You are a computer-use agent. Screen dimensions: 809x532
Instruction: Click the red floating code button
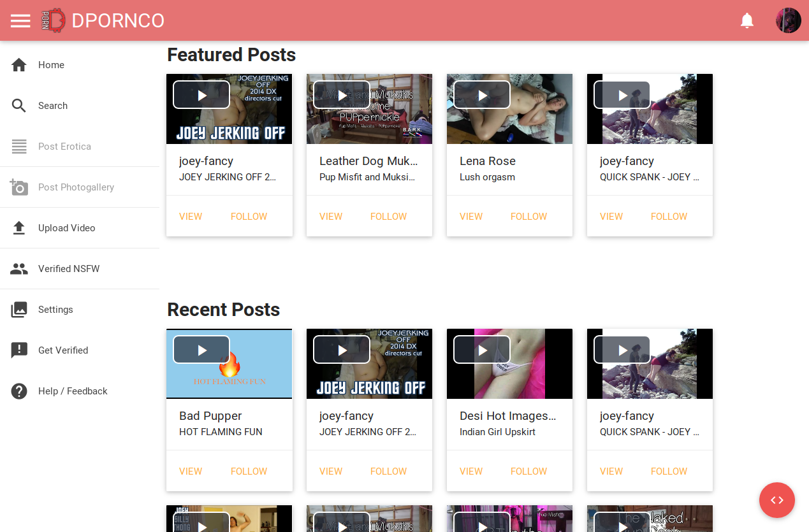(x=776, y=500)
